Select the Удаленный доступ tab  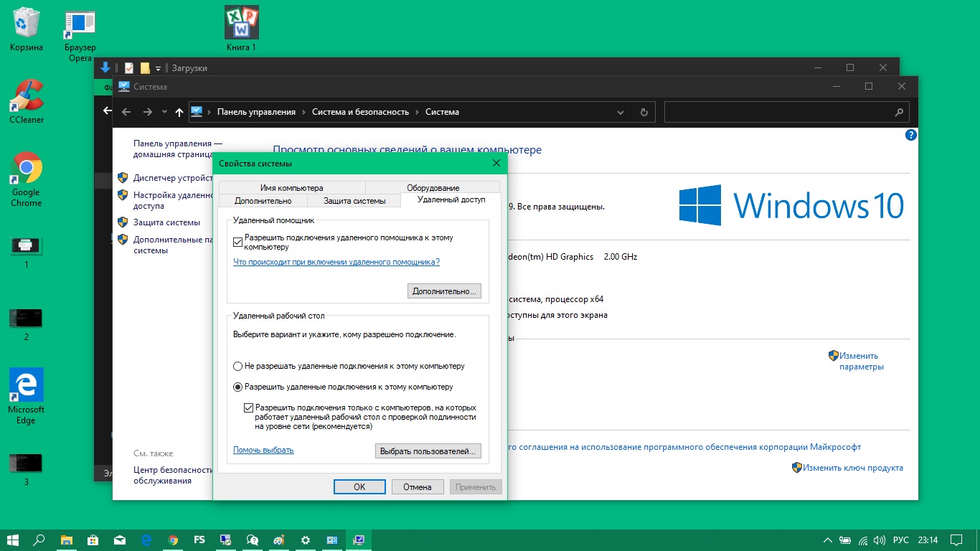point(451,199)
